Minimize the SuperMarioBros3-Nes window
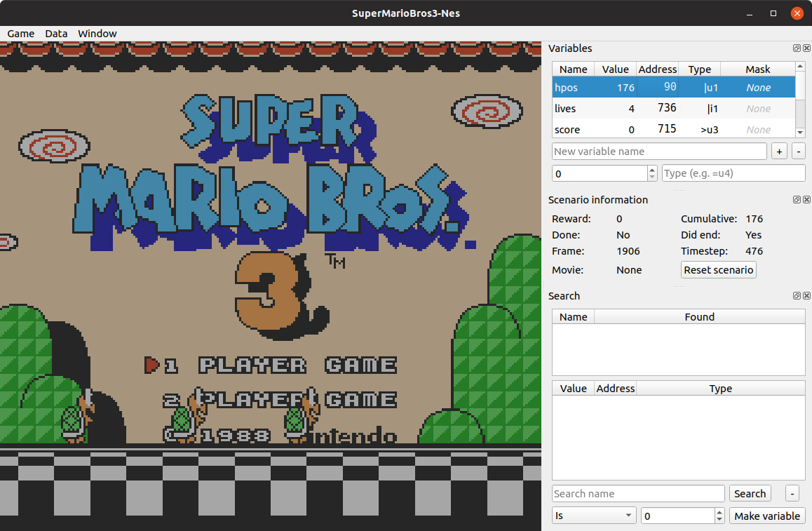 coord(750,13)
